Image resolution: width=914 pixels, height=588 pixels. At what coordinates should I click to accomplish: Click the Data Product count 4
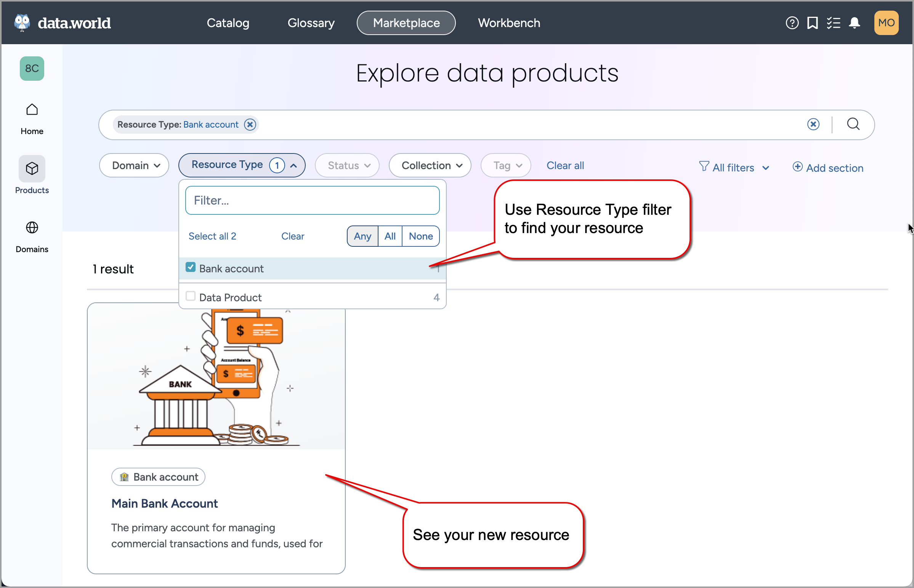(436, 297)
